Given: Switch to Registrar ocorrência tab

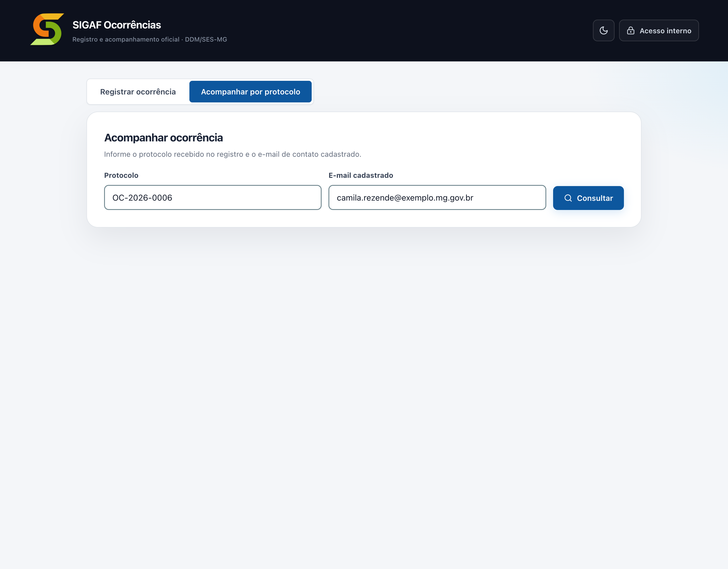Looking at the screenshot, I should (138, 92).
